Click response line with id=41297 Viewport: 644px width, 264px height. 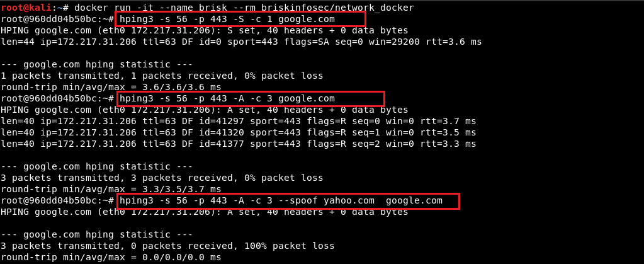pos(238,122)
